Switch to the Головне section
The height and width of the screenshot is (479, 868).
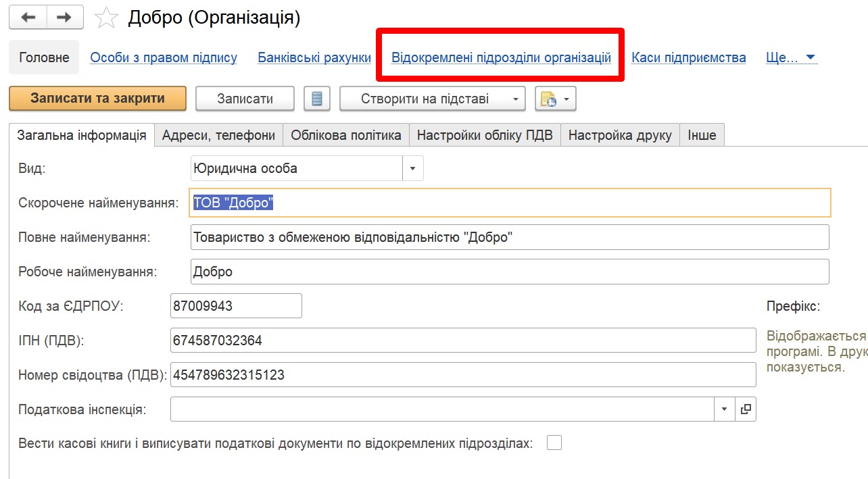click(44, 57)
